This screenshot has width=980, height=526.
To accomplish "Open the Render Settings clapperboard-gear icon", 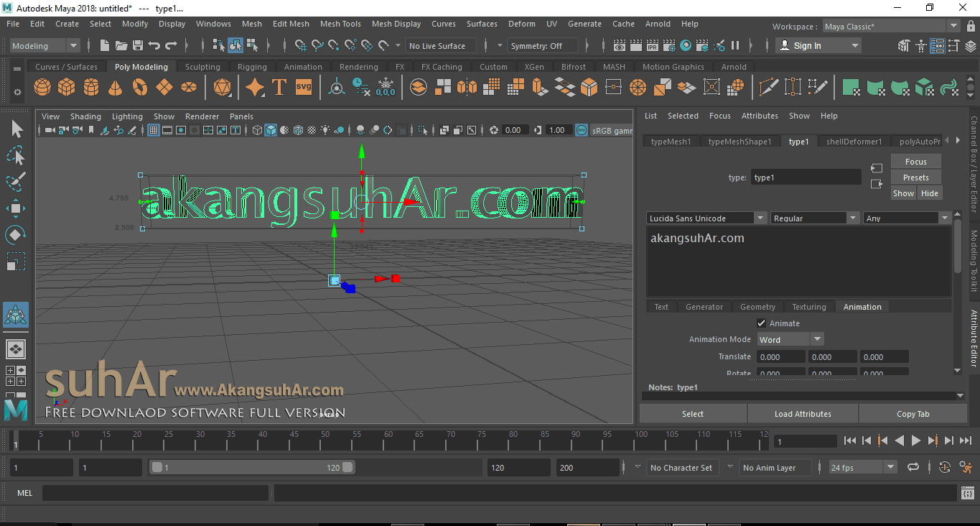I will (x=669, y=46).
